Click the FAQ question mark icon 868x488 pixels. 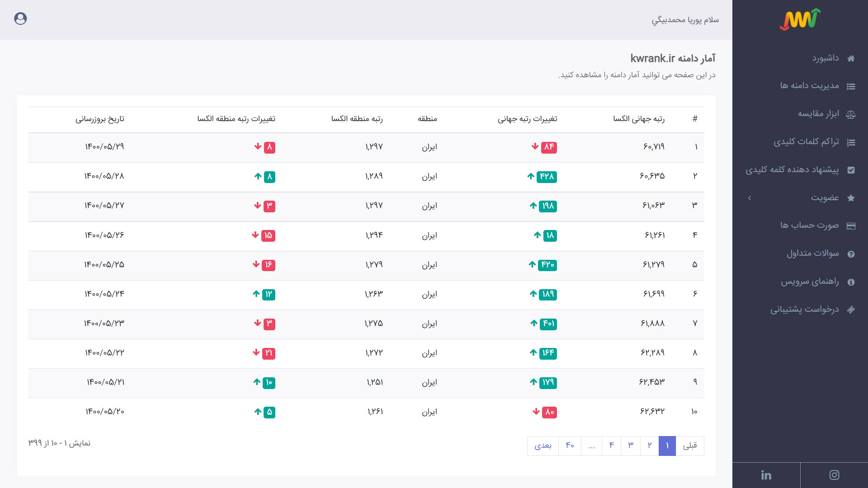(x=851, y=254)
